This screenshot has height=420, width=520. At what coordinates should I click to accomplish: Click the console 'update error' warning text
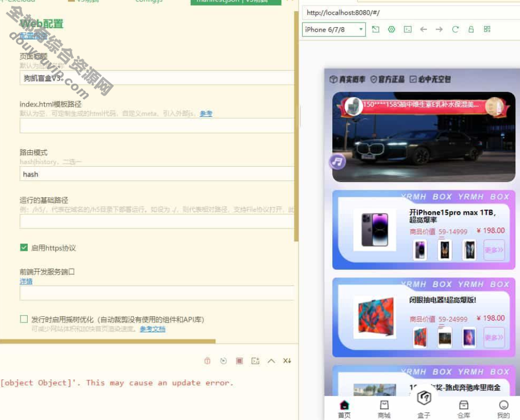[117, 383]
